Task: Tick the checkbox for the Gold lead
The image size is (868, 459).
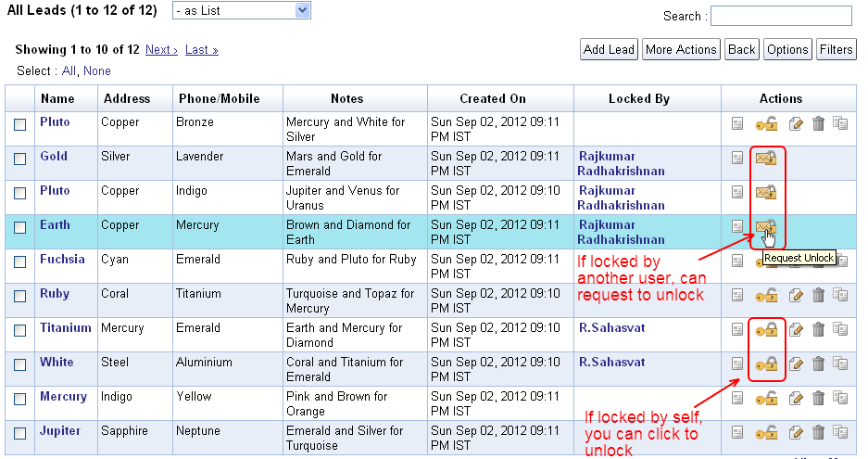Action: pyautogui.click(x=20, y=159)
